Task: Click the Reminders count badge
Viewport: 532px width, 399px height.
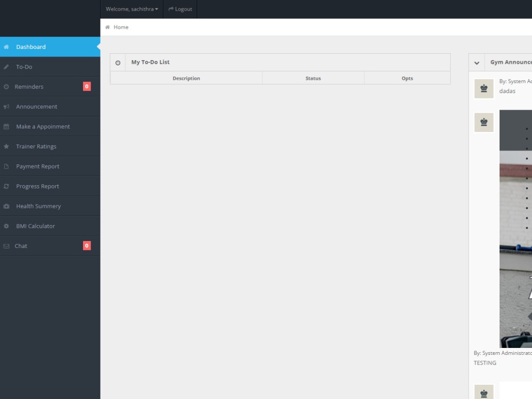Action: pyautogui.click(x=87, y=87)
